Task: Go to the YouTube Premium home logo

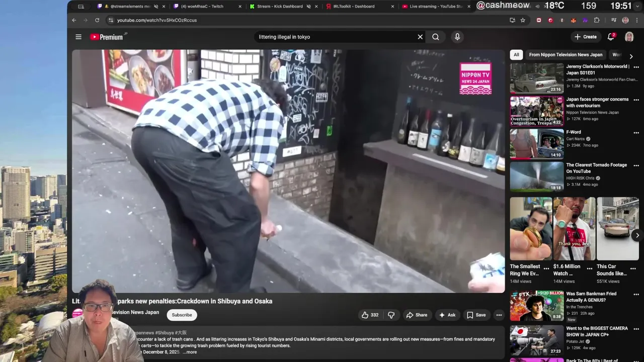Action: click(107, 37)
